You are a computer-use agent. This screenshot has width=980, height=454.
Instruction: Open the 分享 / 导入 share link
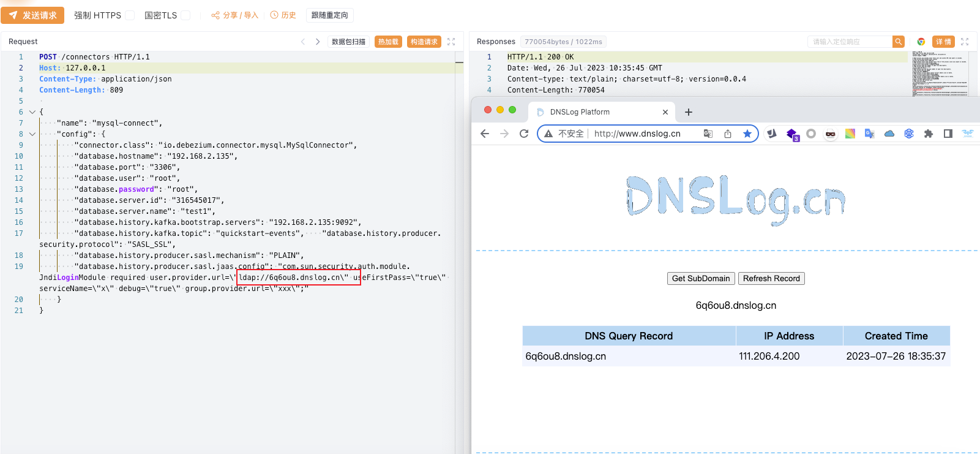234,15
